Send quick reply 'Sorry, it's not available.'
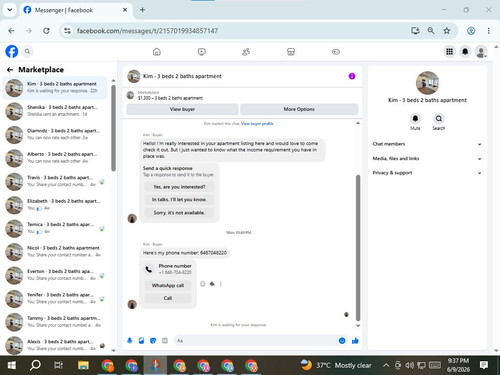The width and height of the screenshot is (500, 375). pos(179,213)
